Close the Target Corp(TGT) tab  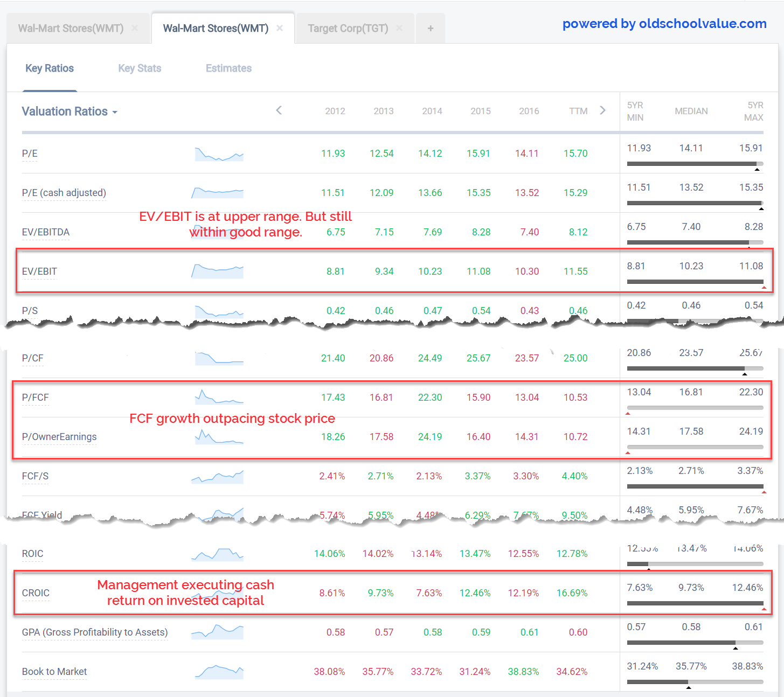(x=399, y=28)
